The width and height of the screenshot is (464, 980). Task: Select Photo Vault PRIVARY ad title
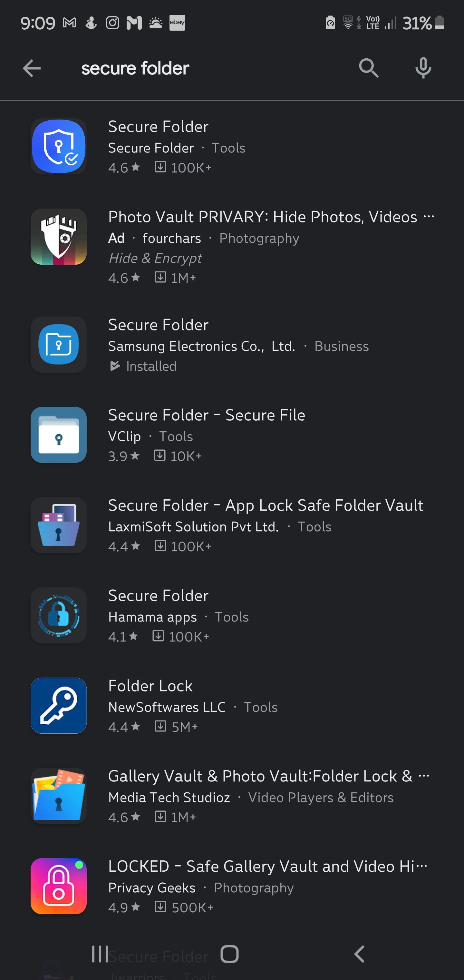tap(262, 217)
